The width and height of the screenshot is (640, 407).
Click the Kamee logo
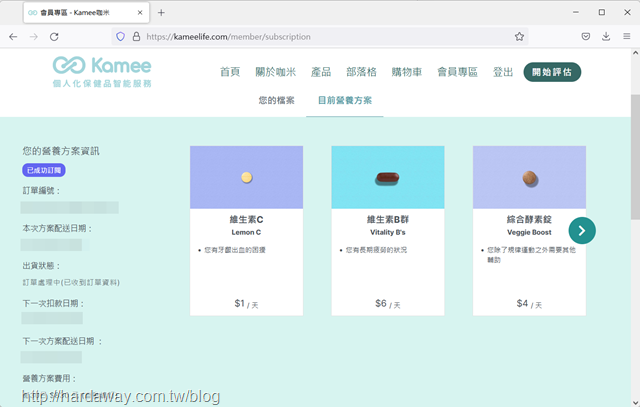[x=102, y=71]
